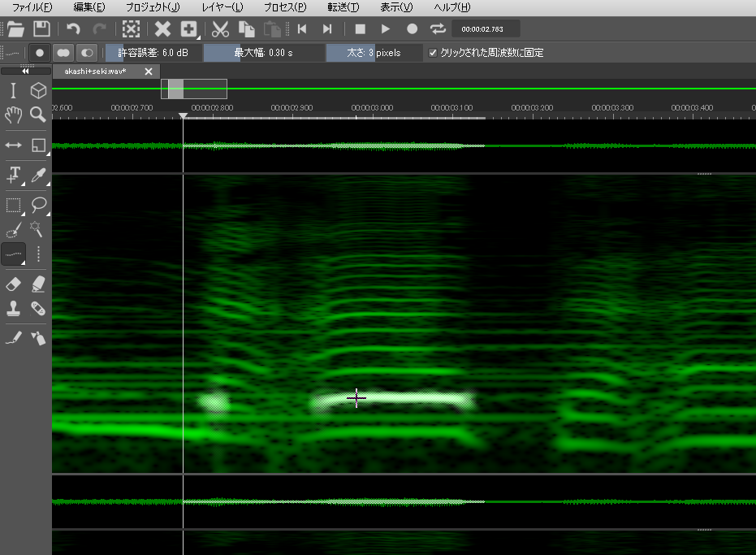Click the open file folder icon
756x555 pixels.
(x=16, y=29)
